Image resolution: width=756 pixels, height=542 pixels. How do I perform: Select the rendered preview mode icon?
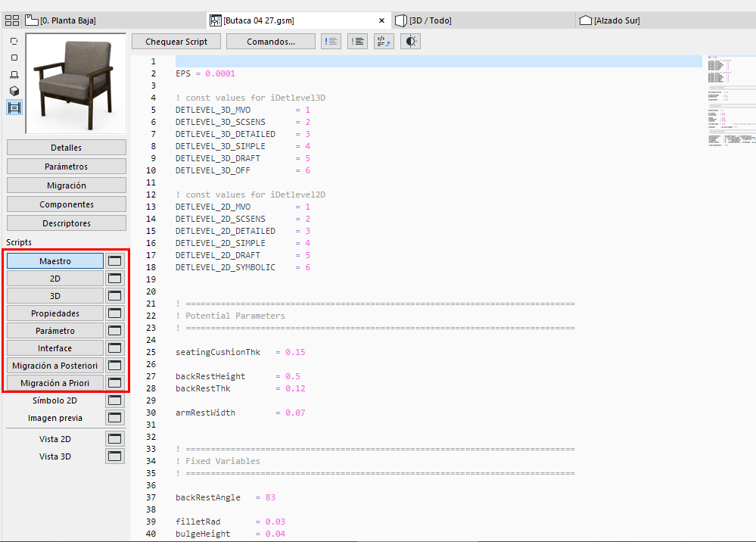[x=14, y=107]
